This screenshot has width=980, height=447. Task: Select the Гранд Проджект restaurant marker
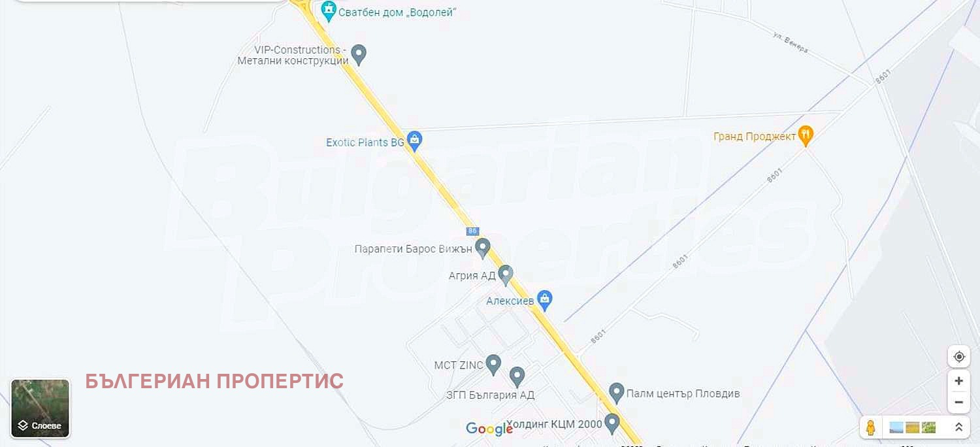pos(806,136)
